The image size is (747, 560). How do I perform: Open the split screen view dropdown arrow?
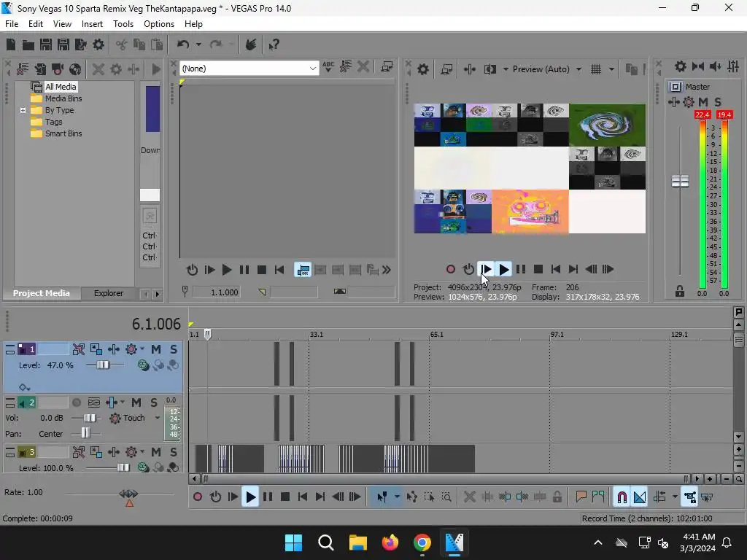(506, 69)
